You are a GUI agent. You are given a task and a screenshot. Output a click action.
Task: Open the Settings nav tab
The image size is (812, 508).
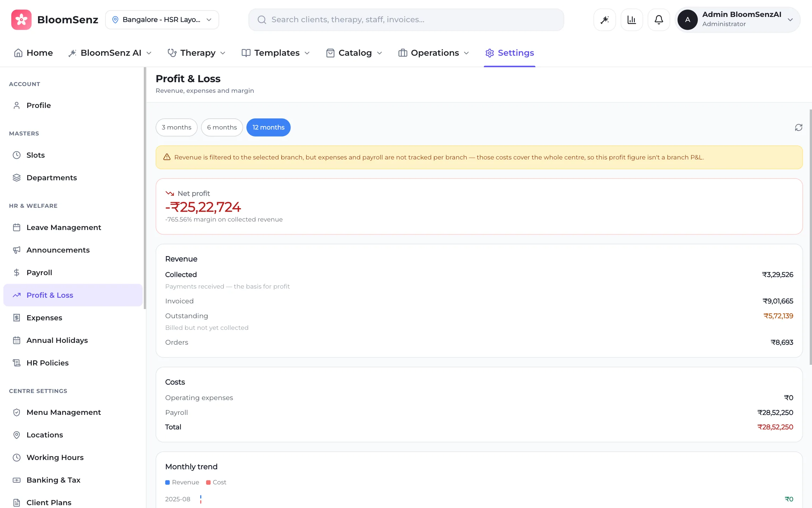click(x=510, y=53)
